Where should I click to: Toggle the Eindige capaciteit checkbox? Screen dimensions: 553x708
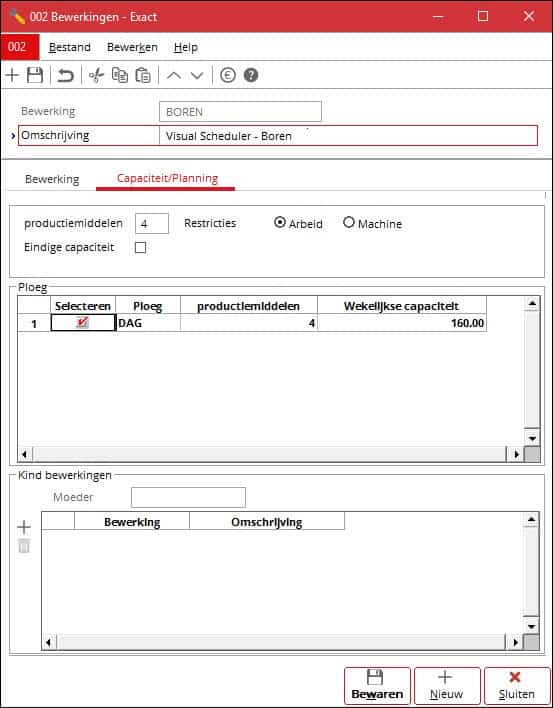[x=141, y=247]
